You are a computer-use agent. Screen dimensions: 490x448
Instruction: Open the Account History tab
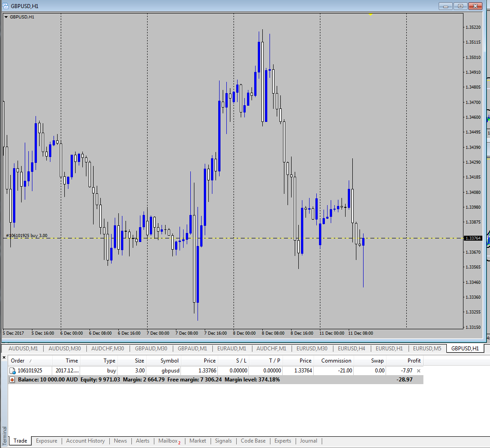click(x=85, y=441)
